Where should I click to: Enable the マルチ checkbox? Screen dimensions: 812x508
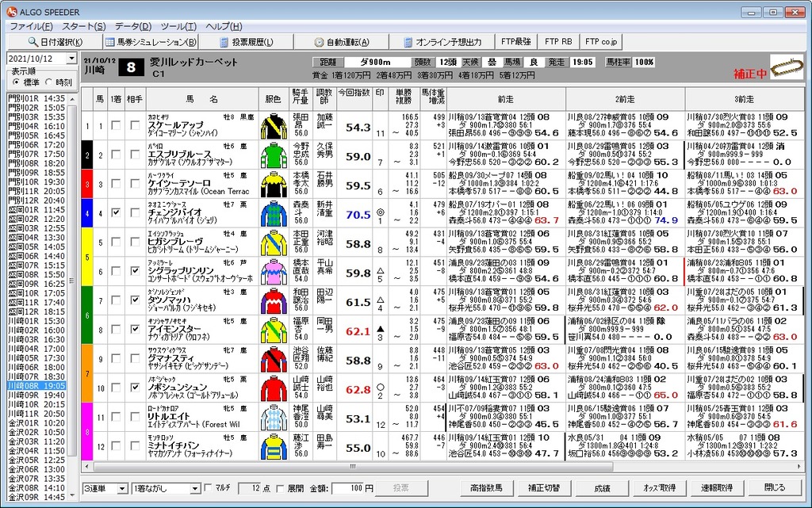pyautogui.click(x=209, y=488)
